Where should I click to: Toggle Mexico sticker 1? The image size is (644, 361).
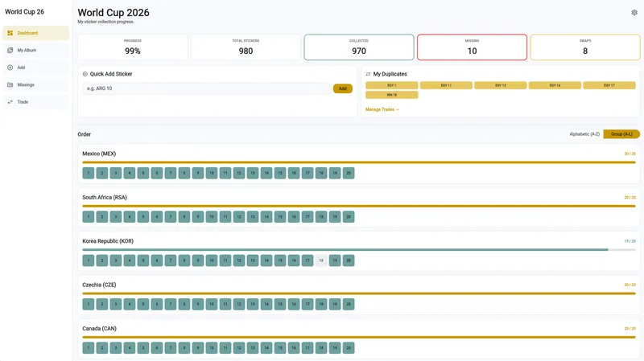point(89,173)
